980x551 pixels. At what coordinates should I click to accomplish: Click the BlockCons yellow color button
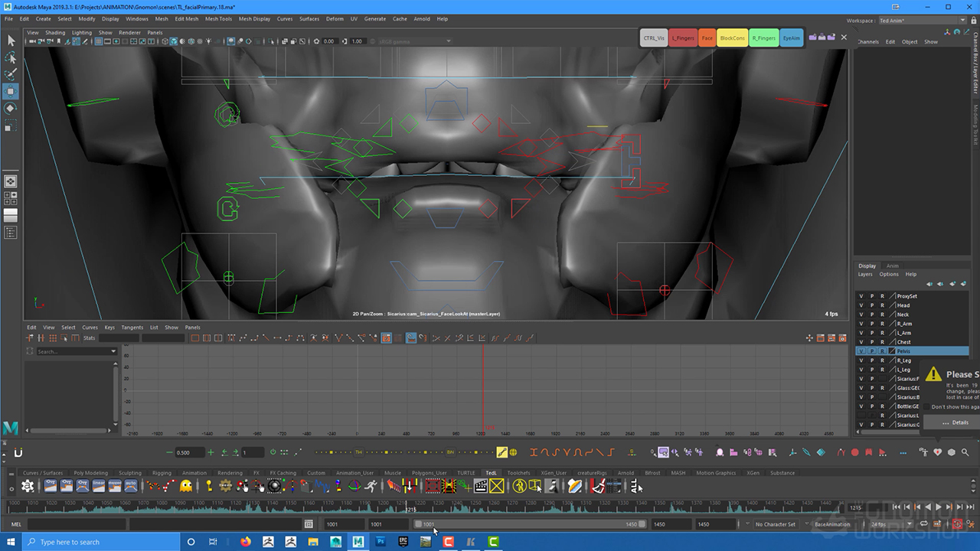[732, 37]
